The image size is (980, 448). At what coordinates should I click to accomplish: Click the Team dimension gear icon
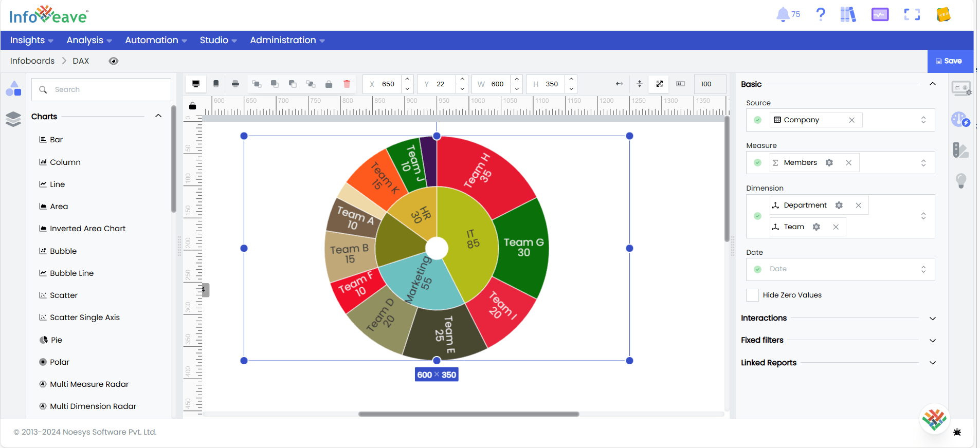pyautogui.click(x=816, y=227)
